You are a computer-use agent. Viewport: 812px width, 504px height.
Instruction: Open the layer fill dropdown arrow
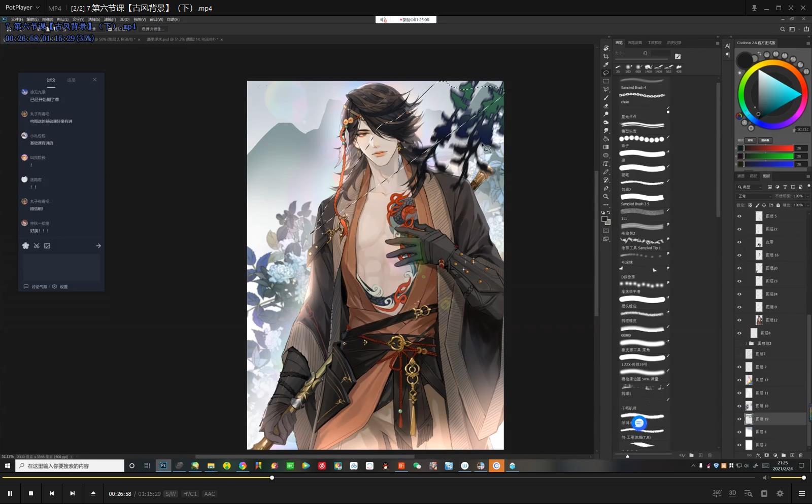(x=807, y=205)
